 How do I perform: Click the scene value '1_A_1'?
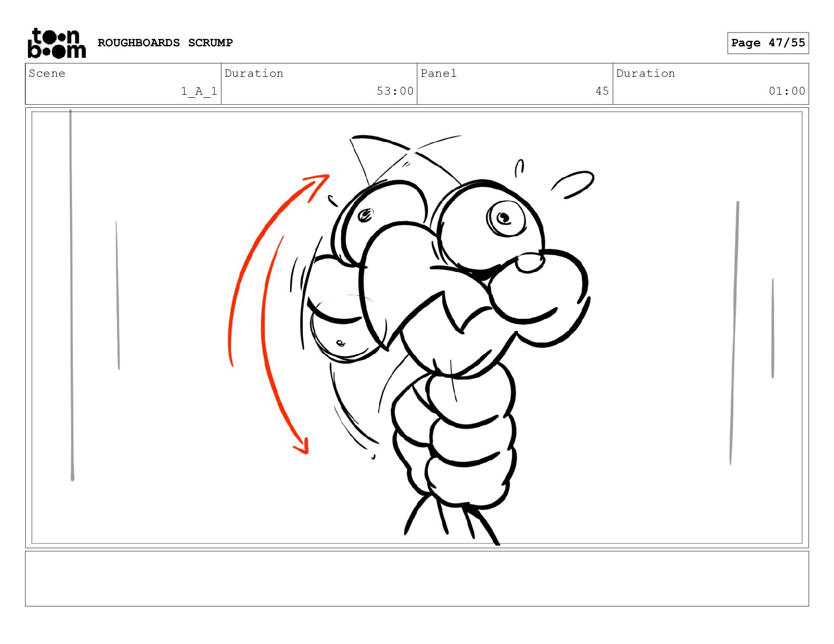tap(199, 91)
